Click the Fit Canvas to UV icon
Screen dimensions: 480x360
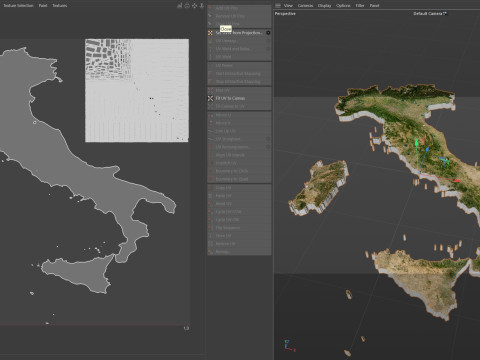[x=210, y=106]
